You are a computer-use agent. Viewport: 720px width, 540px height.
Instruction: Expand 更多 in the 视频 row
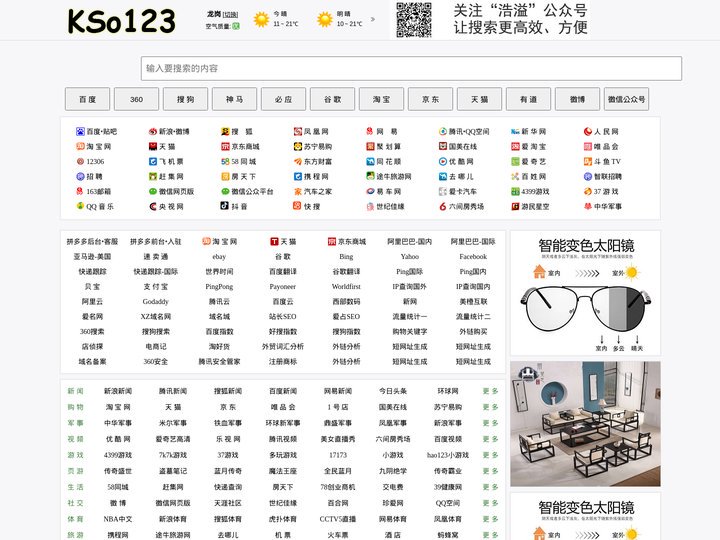pyautogui.click(x=490, y=439)
